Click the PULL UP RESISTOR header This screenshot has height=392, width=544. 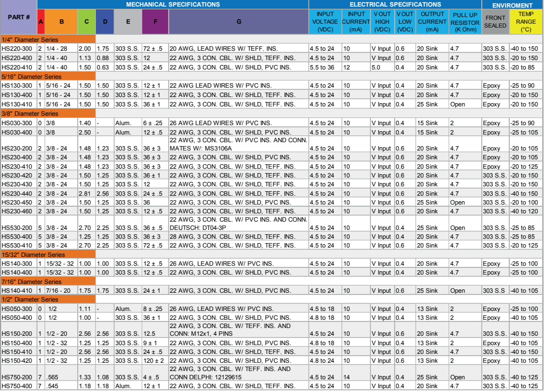(x=465, y=22)
